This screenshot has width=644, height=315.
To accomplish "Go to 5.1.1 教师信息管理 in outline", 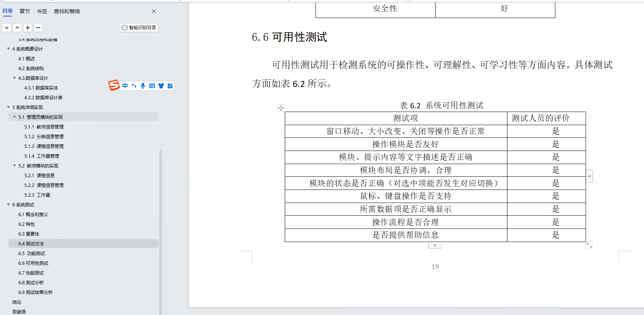I will pos(44,127).
